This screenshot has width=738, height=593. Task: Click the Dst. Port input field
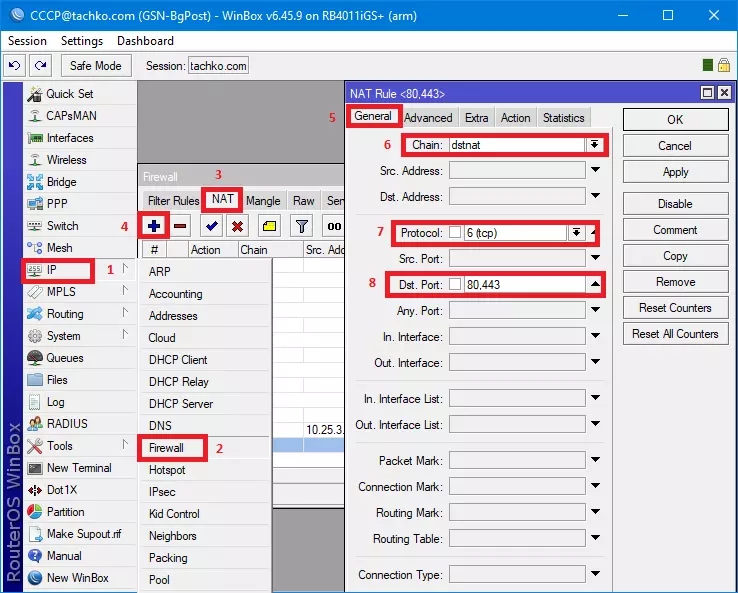click(x=522, y=285)
